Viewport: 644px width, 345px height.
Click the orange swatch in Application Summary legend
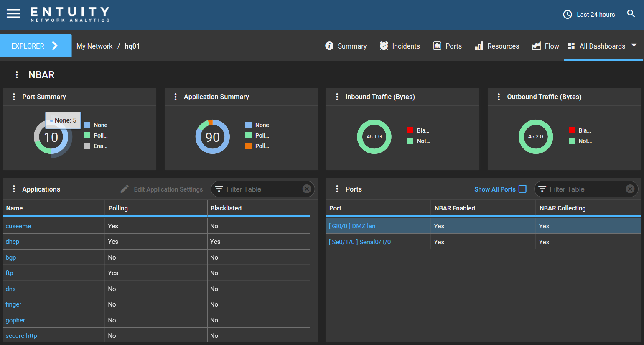[x=248, y=146]
